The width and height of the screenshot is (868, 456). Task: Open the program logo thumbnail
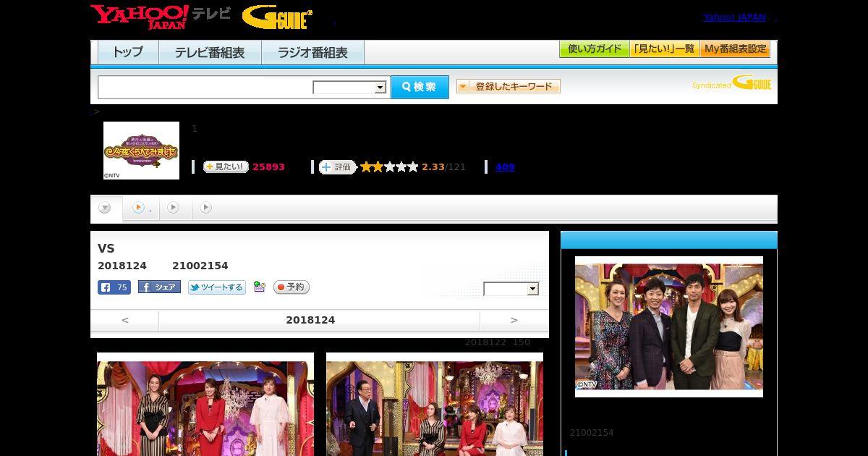coord(141,151)
